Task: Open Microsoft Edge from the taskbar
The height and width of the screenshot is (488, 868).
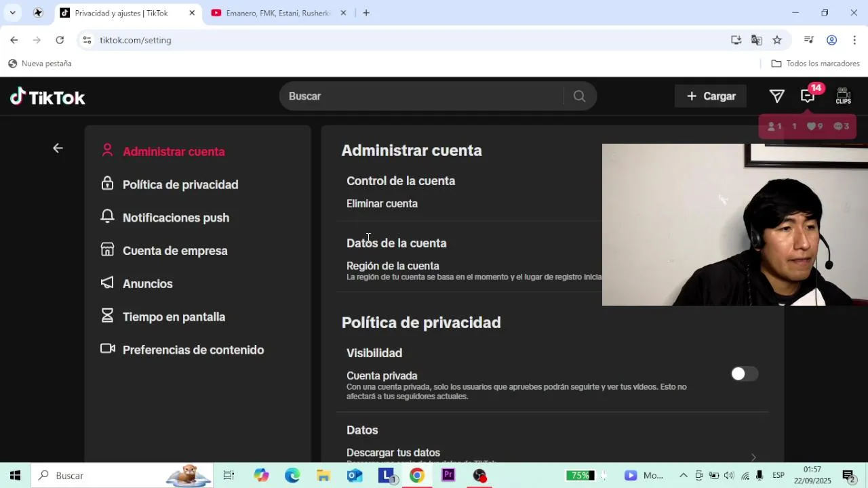Action: click(292, 475)
